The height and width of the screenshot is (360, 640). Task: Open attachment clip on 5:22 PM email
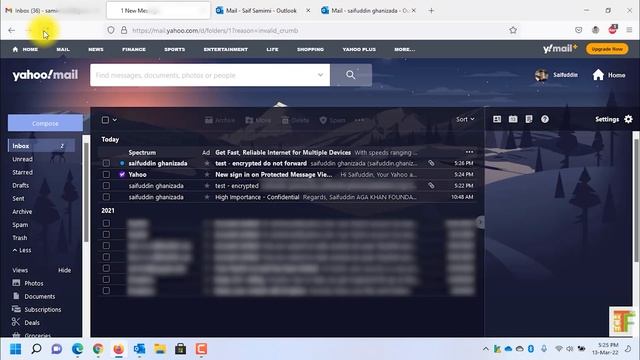(x=431, y=186)
